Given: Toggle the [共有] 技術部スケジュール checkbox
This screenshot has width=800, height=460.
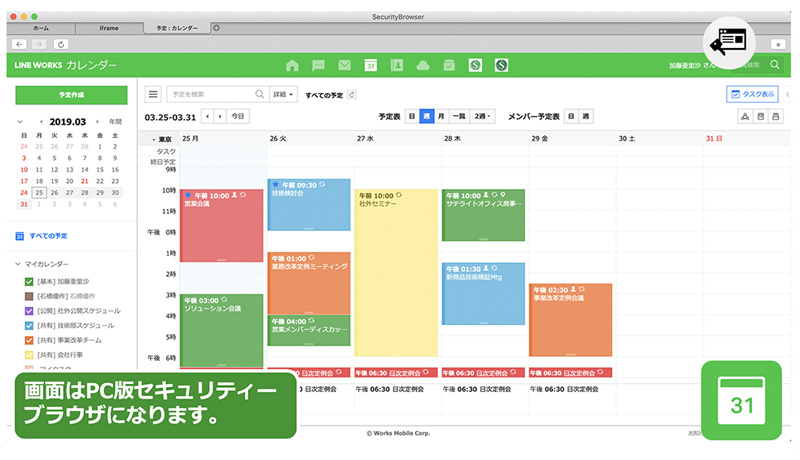Looking at the screenshot, I should point(29,326).
